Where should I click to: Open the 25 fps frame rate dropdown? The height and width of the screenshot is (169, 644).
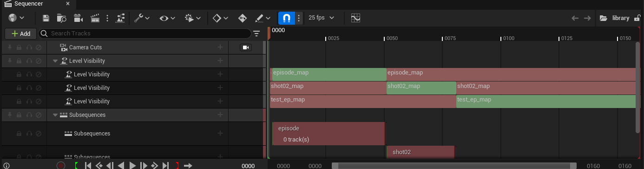click(x=322, y=18)
